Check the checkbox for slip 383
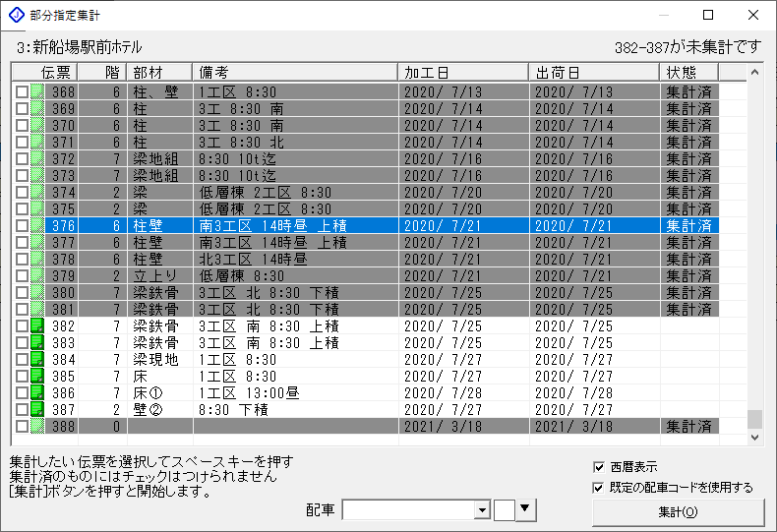 tap(22, 343)
